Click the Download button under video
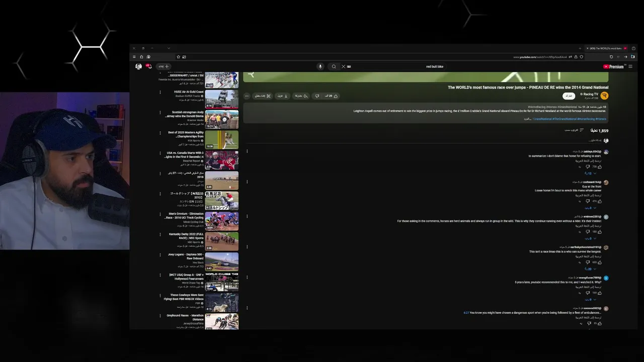Image resolution: width=644 pixels, height=362 pixels. coord(283,96)
